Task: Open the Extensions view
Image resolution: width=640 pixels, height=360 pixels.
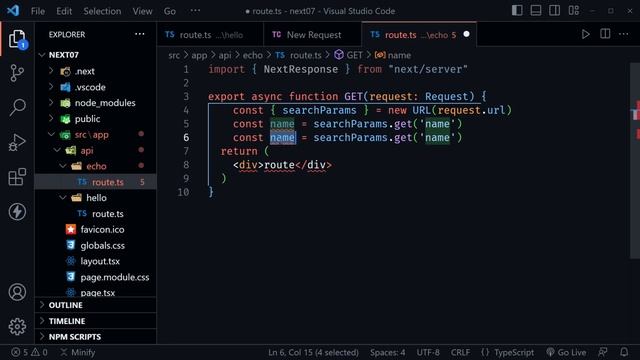Action: click(x=17, y=177)
